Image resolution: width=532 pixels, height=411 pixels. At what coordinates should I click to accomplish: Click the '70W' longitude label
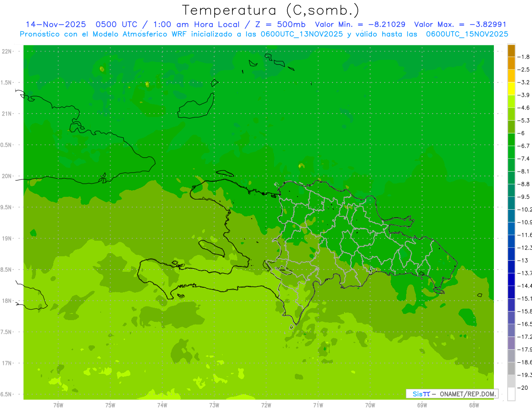[370, 405]
